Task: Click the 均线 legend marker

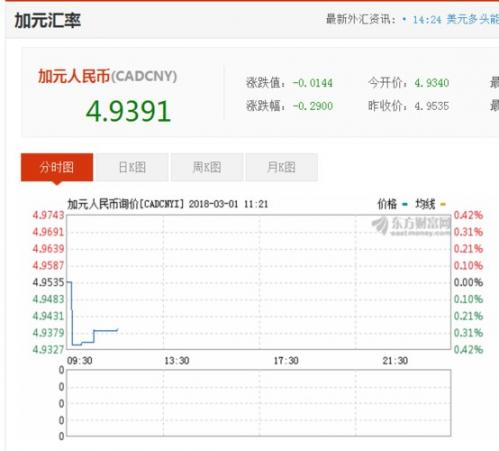Action: click(x=443, y=204)
